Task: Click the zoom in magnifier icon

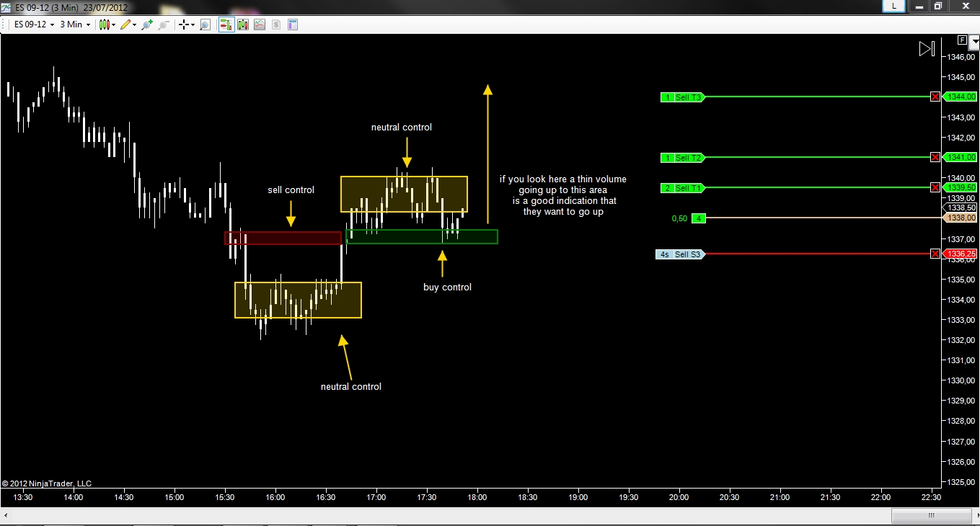Action: 147,24
